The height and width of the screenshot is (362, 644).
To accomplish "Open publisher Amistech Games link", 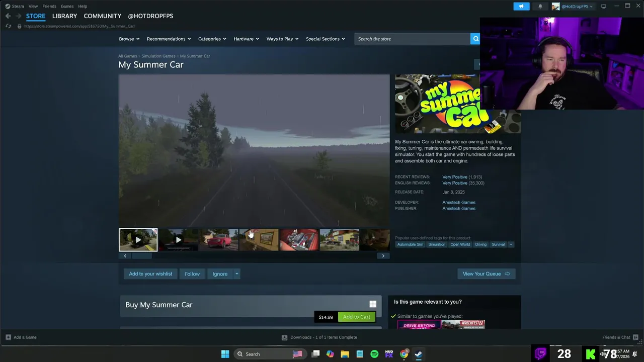I will pos(459,208).
